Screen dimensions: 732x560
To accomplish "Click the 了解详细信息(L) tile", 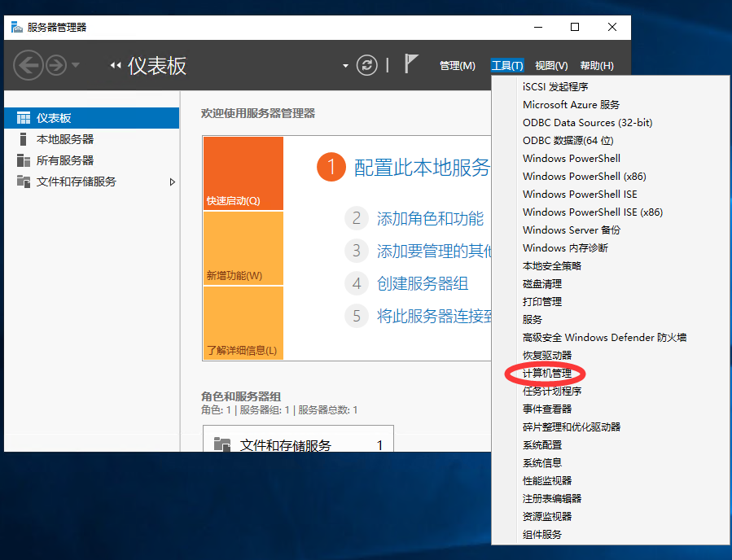I will pos(243,323).
